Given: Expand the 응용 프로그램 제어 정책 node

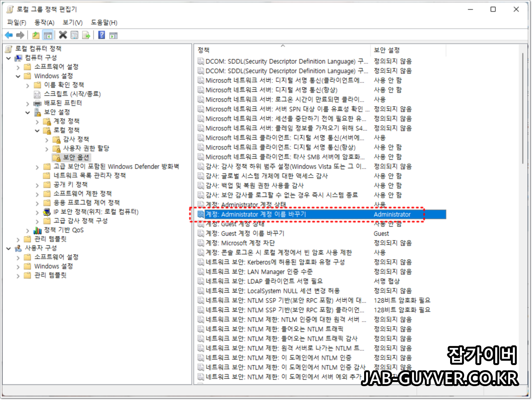Looking at the screenshot, I should (x=37, y=203).
